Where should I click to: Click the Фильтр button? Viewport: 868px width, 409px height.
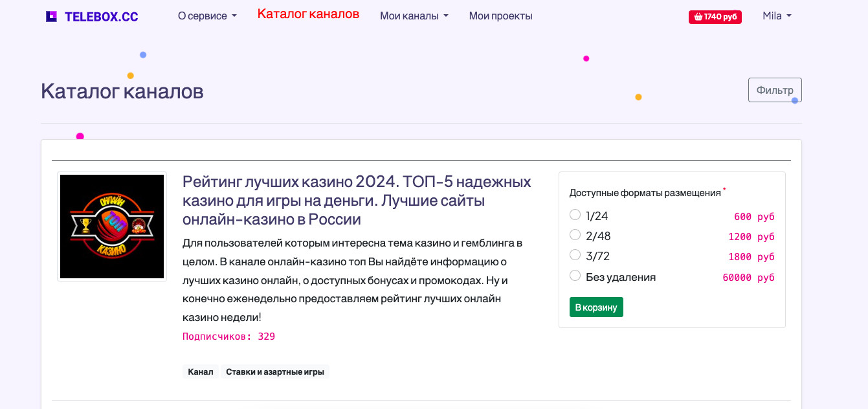(775, 90)
